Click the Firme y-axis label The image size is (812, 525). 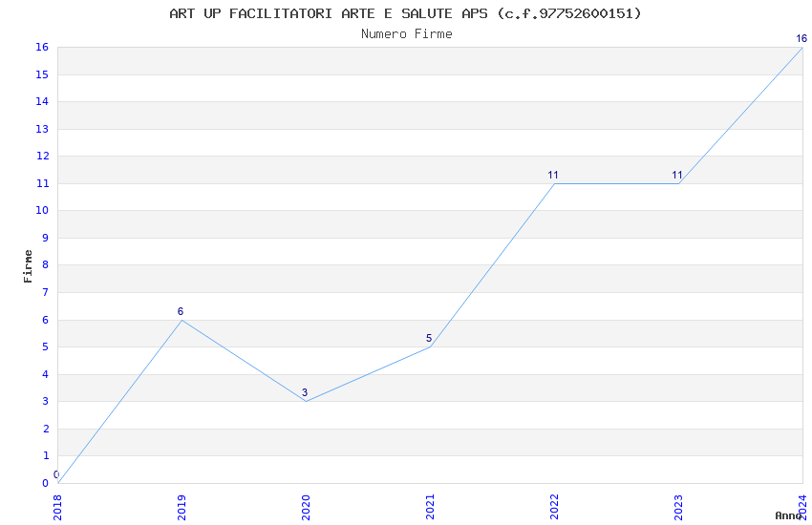28,266
